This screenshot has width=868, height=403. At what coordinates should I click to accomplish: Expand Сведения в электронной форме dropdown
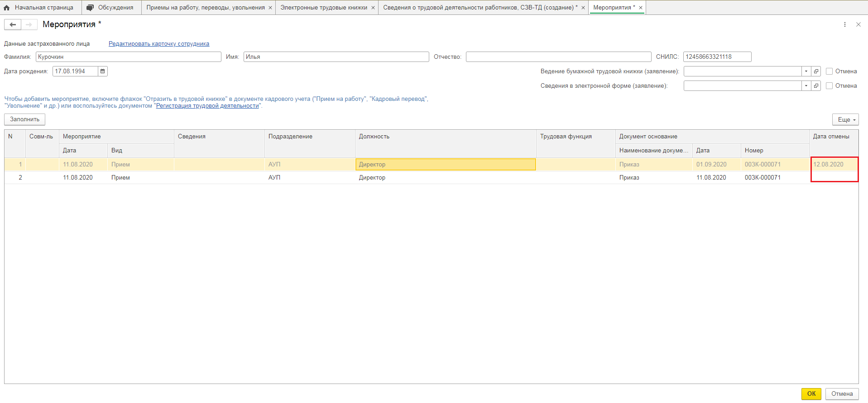click(x=806, y=86)
